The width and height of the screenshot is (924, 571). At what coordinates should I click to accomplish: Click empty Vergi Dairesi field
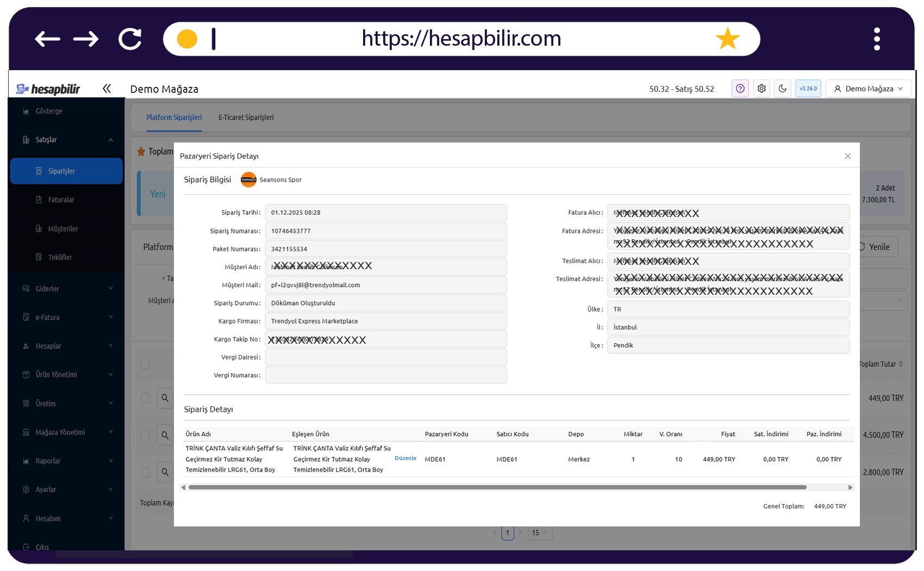386,357
